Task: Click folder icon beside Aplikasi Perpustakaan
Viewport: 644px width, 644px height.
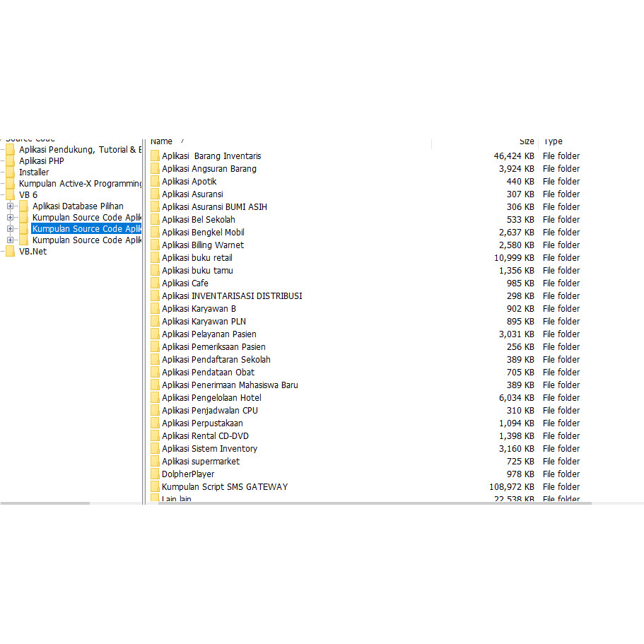Action: (x=155, y=423)
